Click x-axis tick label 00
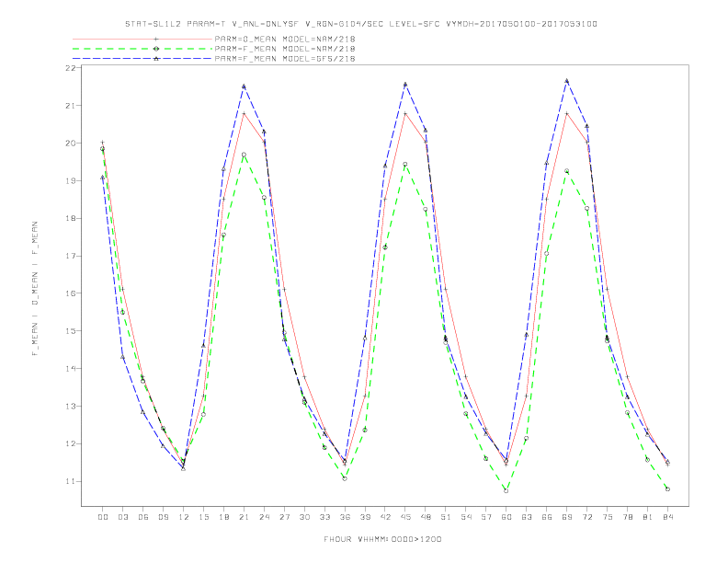Image resolution: width=728 pixels, height=563 pixels. tap(103, 517)
